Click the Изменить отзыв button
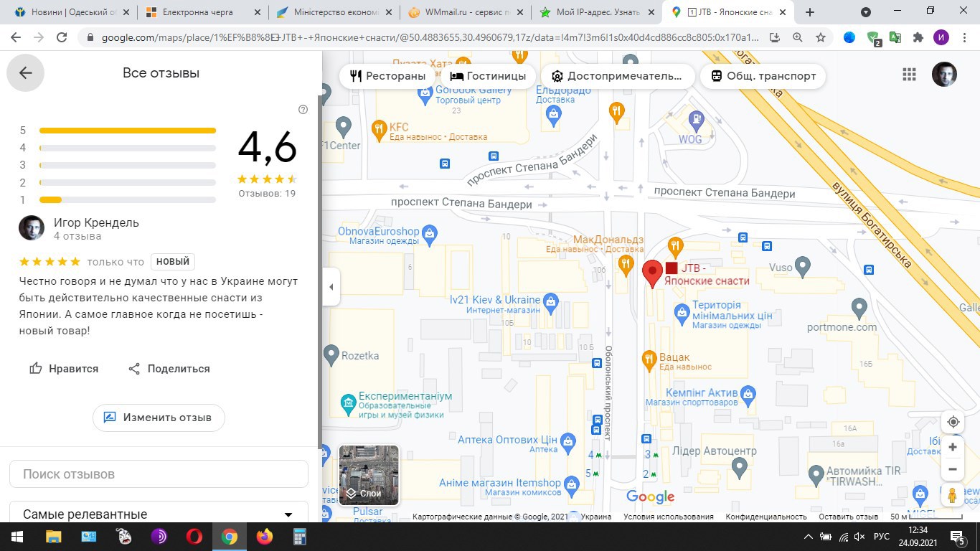This screenshot has width=980, height=551. pyautogui.click(x=159, y=418)
